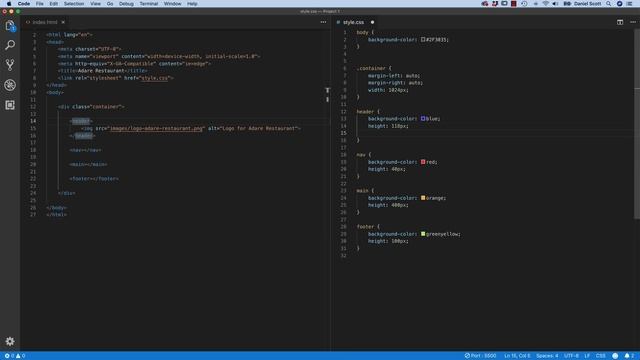Open the Apple menu
The height and width of the screenshot is (360, 640).
coord(9,4)
